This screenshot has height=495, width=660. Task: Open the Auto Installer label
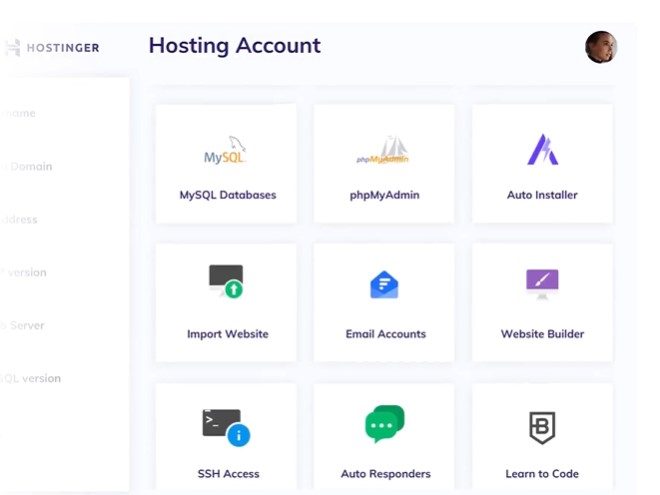pos(542,195)
